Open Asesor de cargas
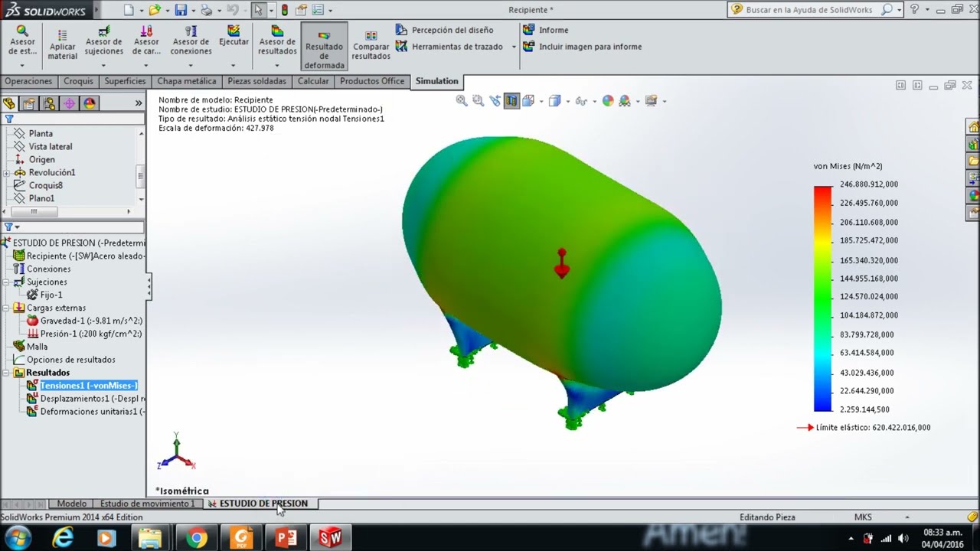 click(146, 45)
